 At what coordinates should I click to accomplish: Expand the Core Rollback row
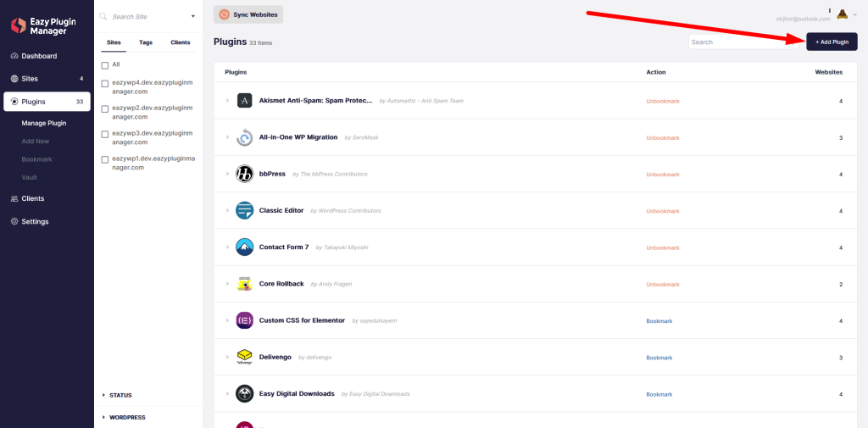click(227, 283)
